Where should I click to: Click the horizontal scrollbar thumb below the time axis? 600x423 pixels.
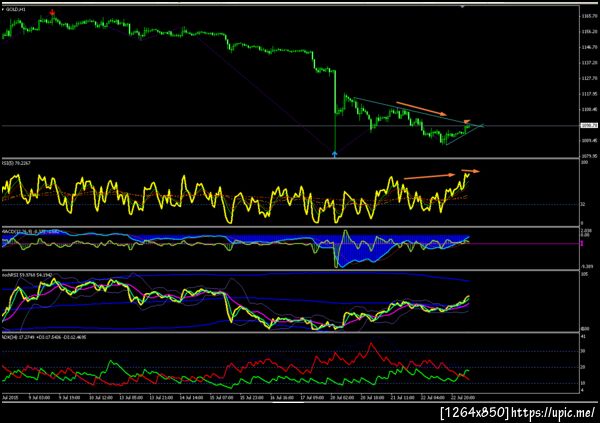coord(288,402)
